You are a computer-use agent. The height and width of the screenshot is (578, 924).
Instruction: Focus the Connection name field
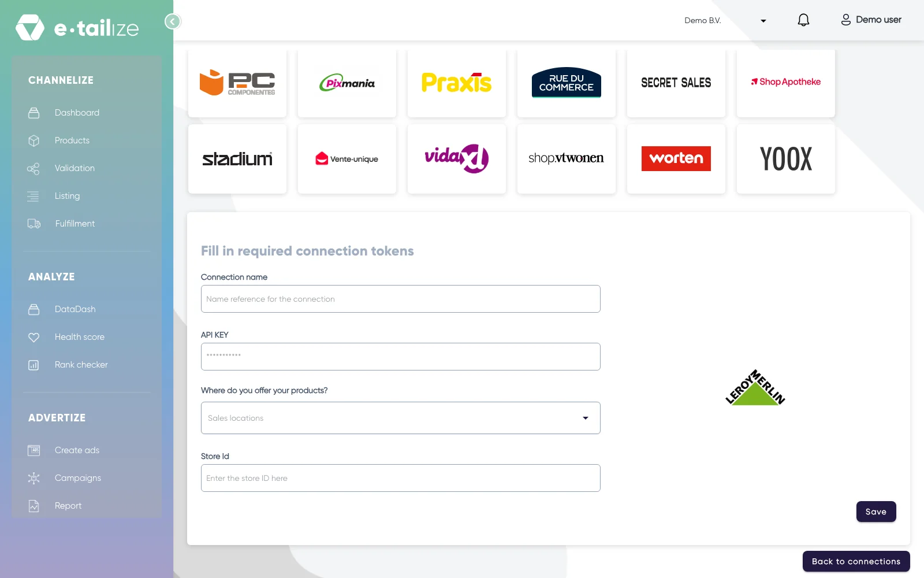point(401,299)
